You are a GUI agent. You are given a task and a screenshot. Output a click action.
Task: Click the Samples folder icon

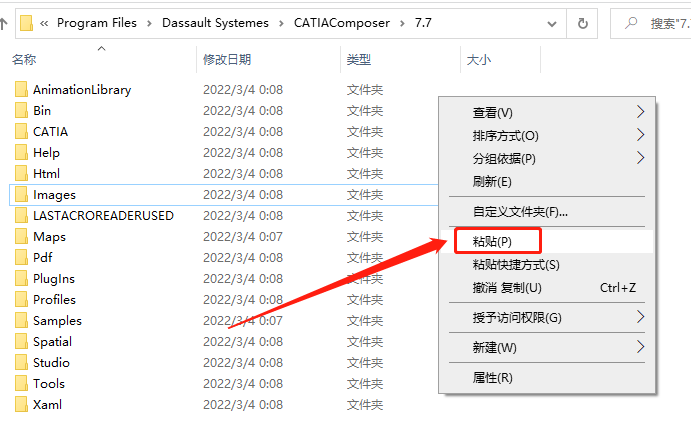(x=21, y=320)
